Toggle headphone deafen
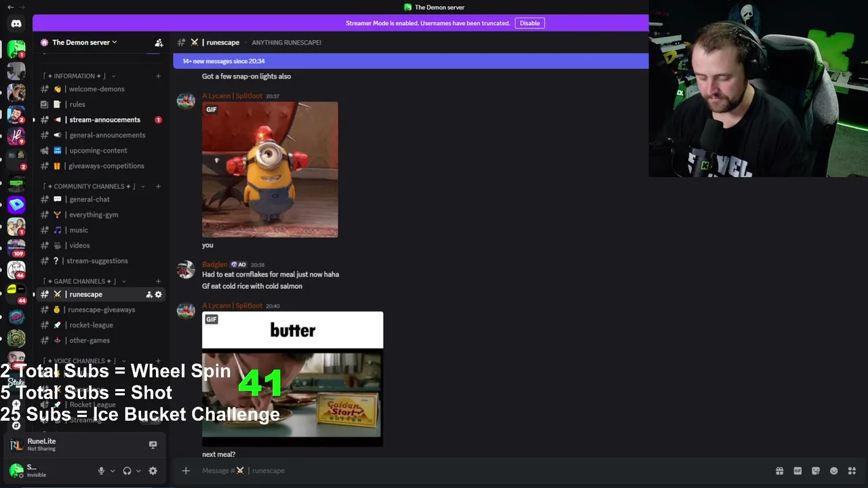 [127, 471]
